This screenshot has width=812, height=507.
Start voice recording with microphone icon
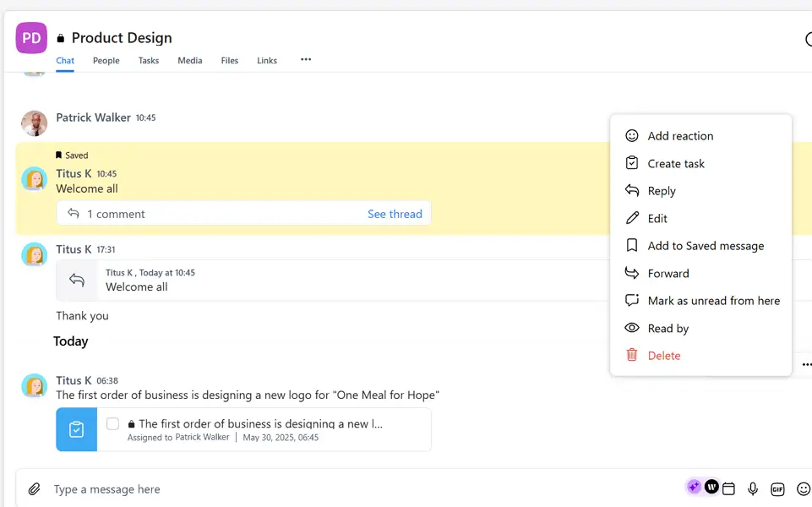(x=753, y=488)
